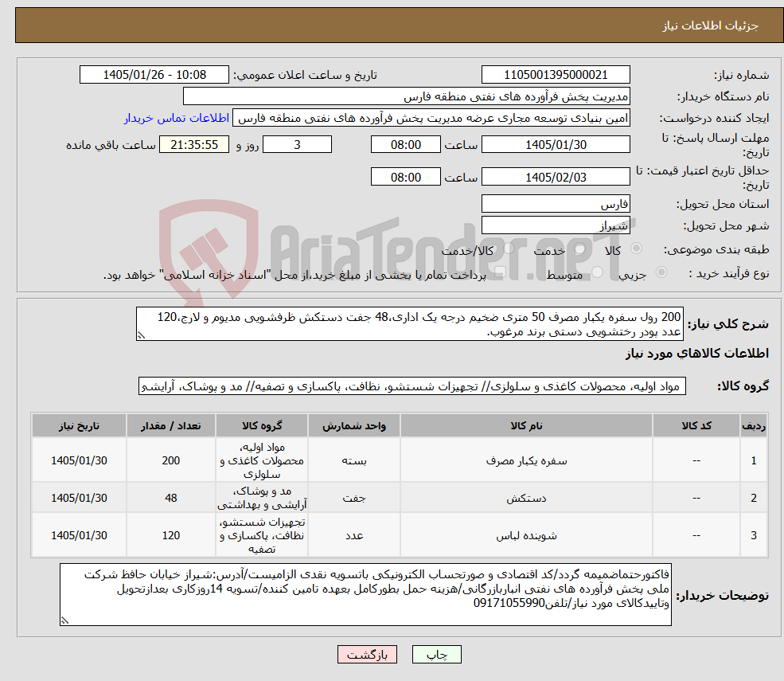Click the دستکش item name
The width and height of the screenshot is (784, 681).
click(x=526, y=499)
